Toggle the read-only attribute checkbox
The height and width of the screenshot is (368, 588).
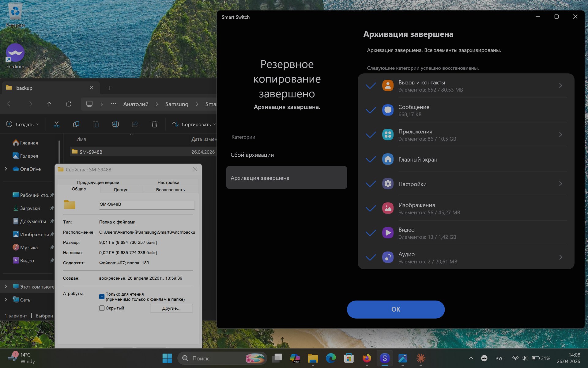coord(102,297)
